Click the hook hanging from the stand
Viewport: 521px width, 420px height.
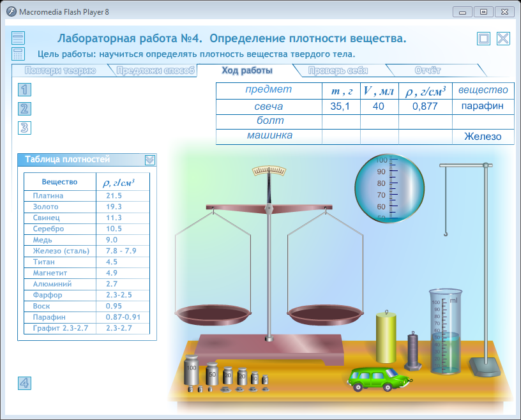[x=446, y=234]
